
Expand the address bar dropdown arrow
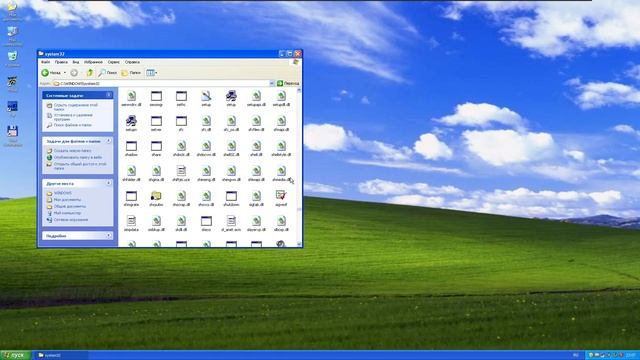(x=272, y=83)
